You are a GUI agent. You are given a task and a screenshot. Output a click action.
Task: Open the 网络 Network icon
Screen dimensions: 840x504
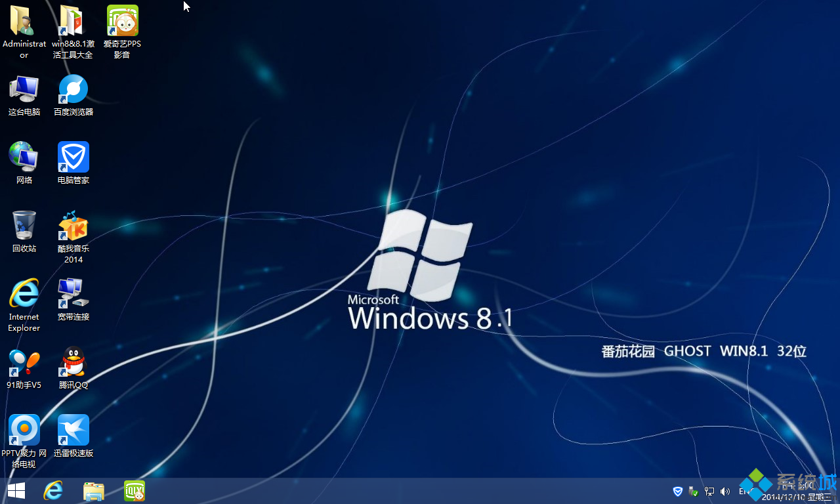24,157
